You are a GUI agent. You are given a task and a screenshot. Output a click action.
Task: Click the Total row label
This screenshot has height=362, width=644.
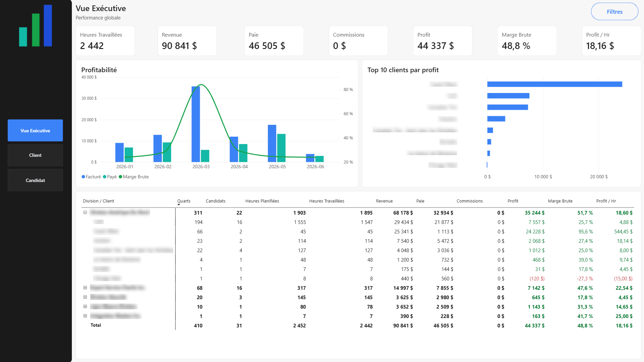tap(96, 325)
